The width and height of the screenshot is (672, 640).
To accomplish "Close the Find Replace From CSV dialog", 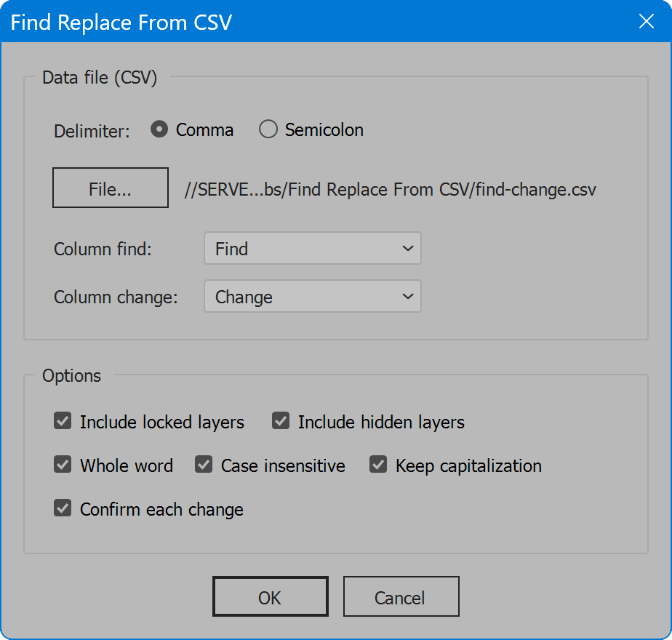I will tap(647, 21).
